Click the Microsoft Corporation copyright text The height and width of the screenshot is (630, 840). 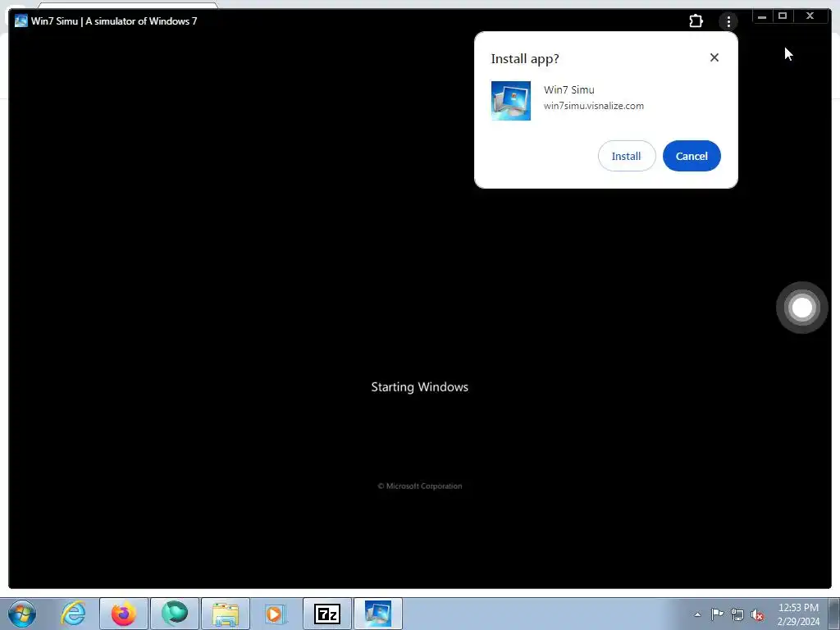click(420, 486)
